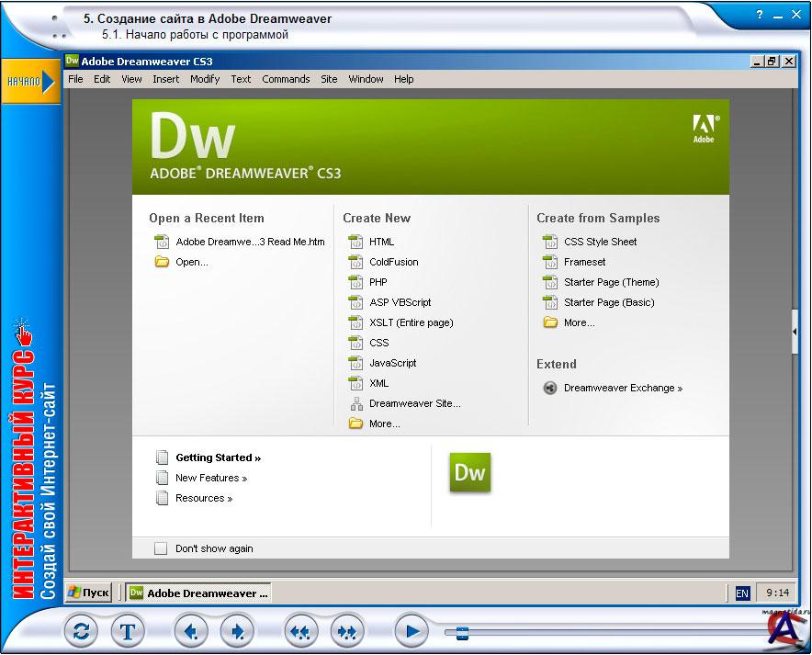Click the Getting Started link
The image size is (812, 655).
(218, 457)
